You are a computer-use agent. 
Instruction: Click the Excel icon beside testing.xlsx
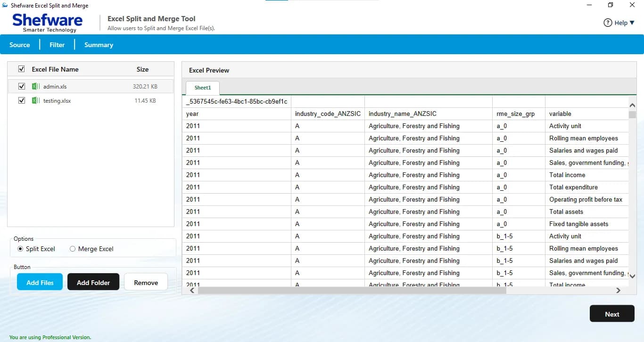(x=36, y=101)
